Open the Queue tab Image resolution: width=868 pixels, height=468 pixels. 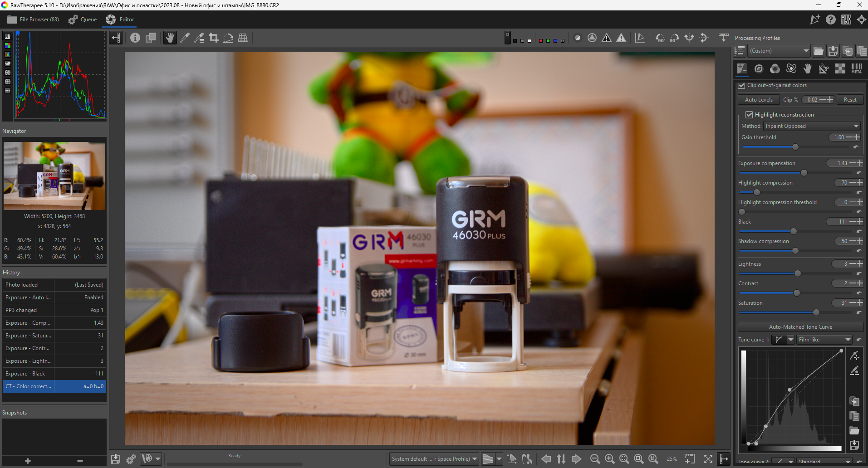[83, 19]
